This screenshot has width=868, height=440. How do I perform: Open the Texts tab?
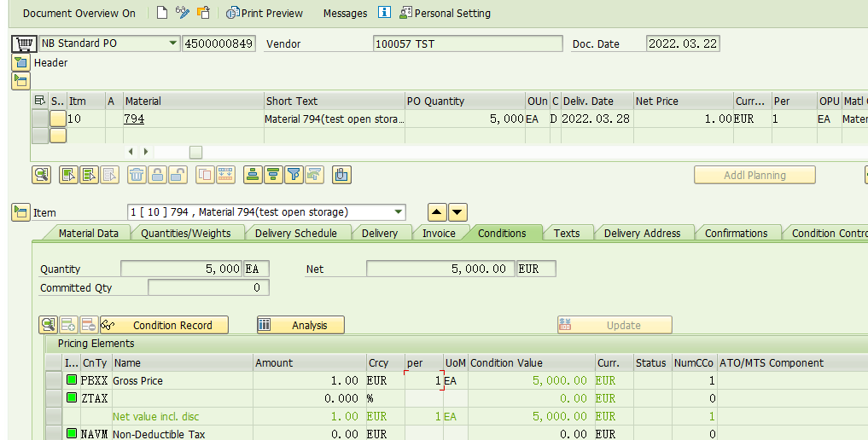(x=567, y=234)
